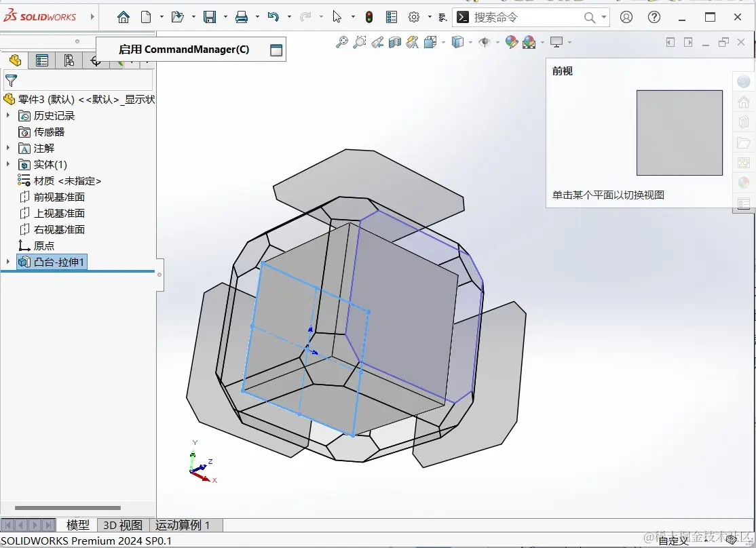Open View Orientation dropdown arrow
Image resolution: width=756 pixels, height=548 pixels.
(x=443, y=43)
